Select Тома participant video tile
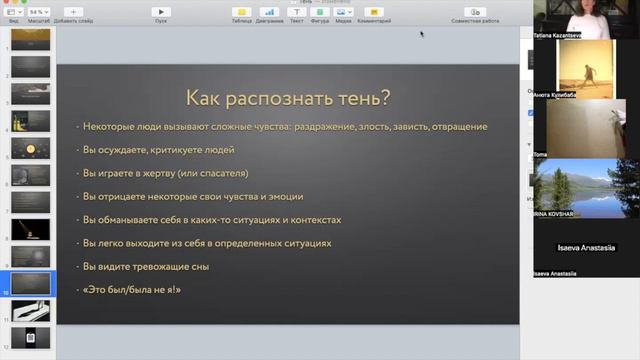 click(587, 129)
